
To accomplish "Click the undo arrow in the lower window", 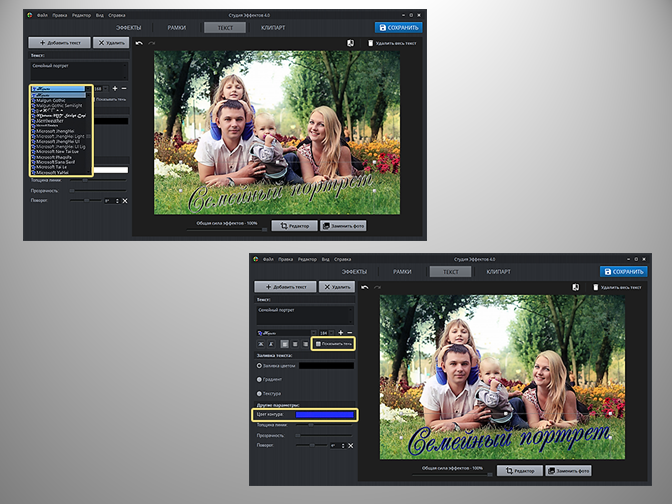I will (365, 287).
